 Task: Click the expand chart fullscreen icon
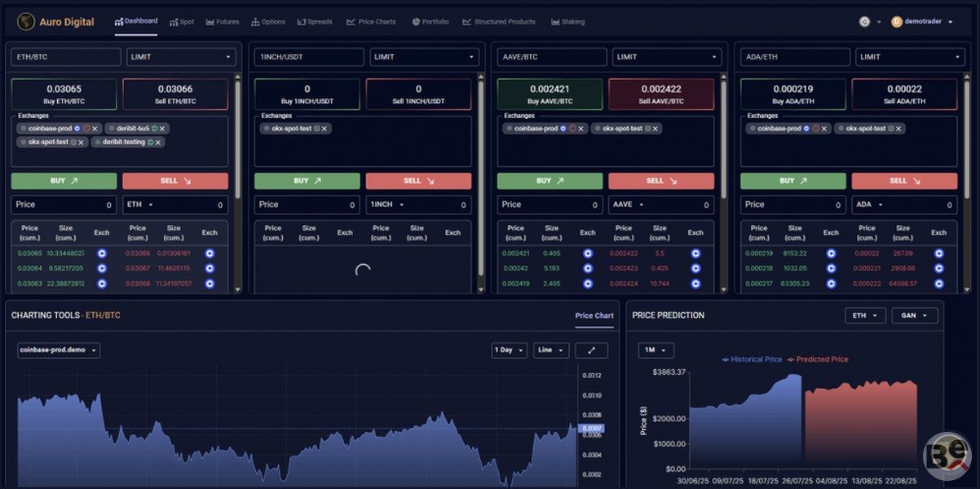(x=591, y=350)
